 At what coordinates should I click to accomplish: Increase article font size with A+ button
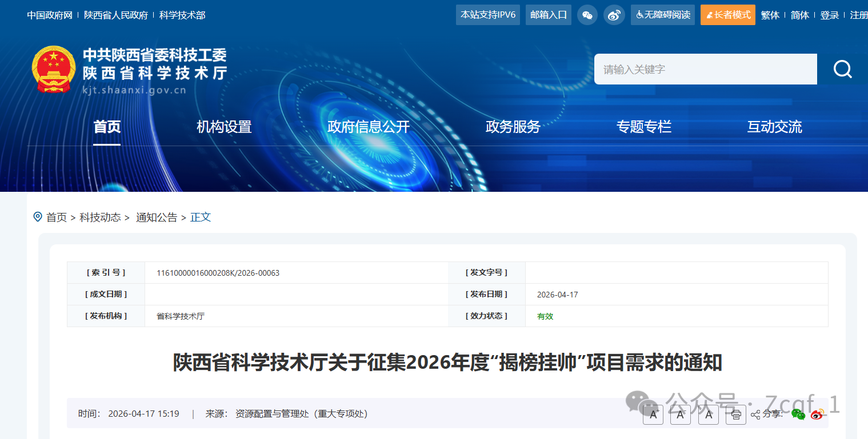point(653,414)
